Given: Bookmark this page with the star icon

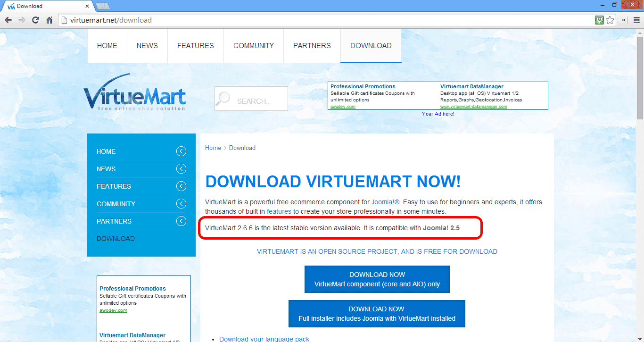Looking at the screenshot, I should coord(610,20).
